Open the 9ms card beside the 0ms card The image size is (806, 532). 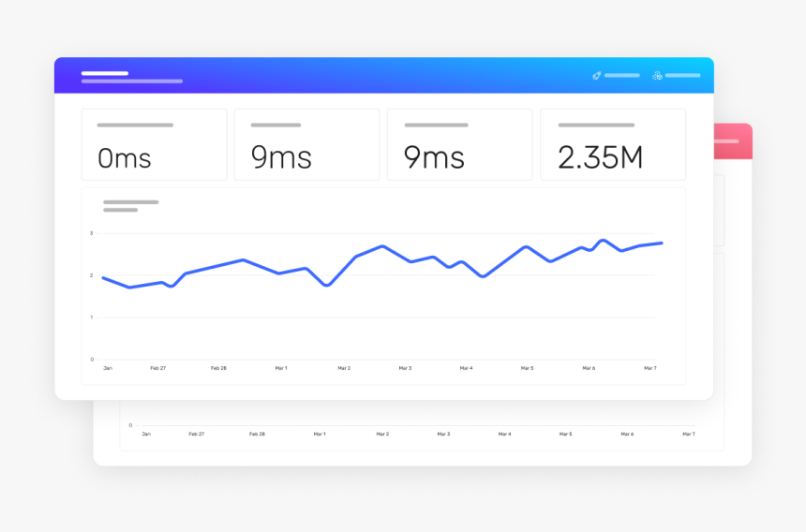point(306,144)
